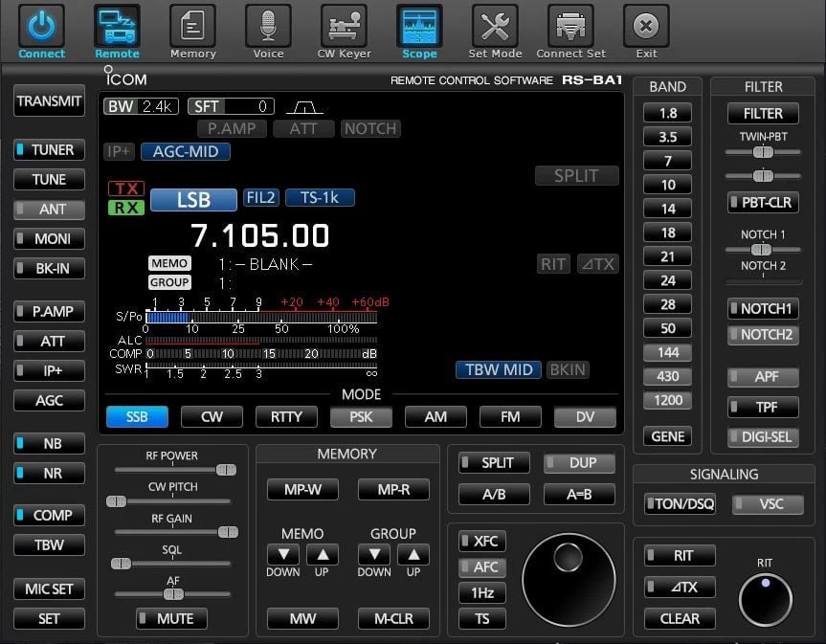The image size is (826, 644).
Task: Open the CW Keyer icon
Action: pyautogui.click(x=344, y=26)
